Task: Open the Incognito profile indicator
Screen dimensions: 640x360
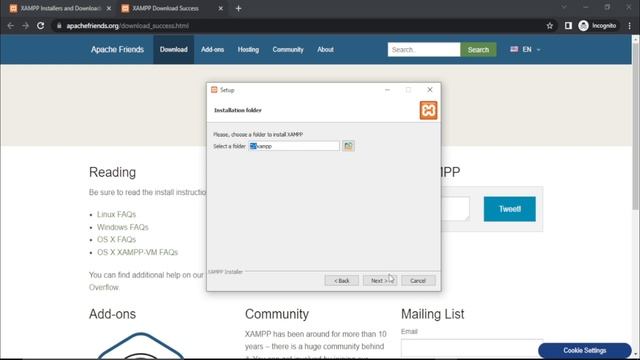Action: [x=597, y=26]
